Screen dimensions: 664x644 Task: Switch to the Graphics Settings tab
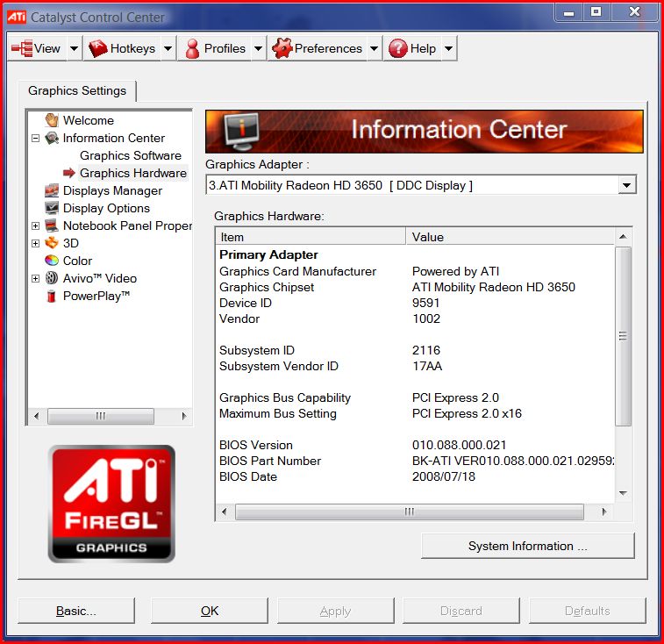(x=77, y=90)
